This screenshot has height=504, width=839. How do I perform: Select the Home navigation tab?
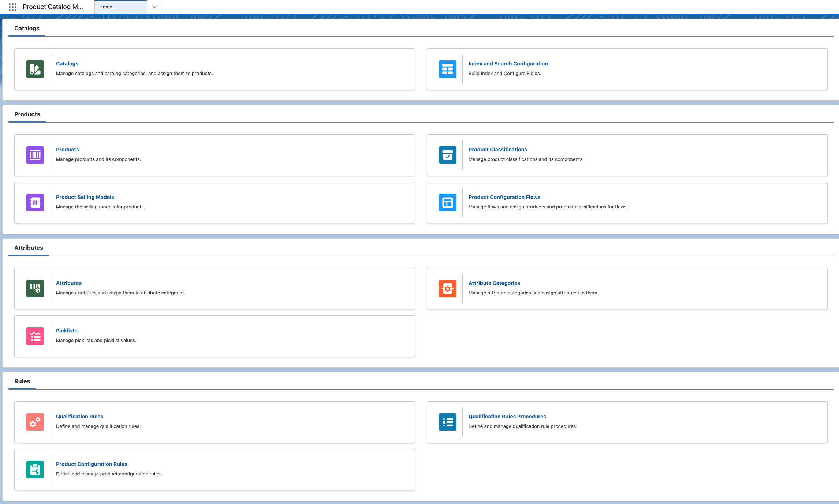point(120,7)
